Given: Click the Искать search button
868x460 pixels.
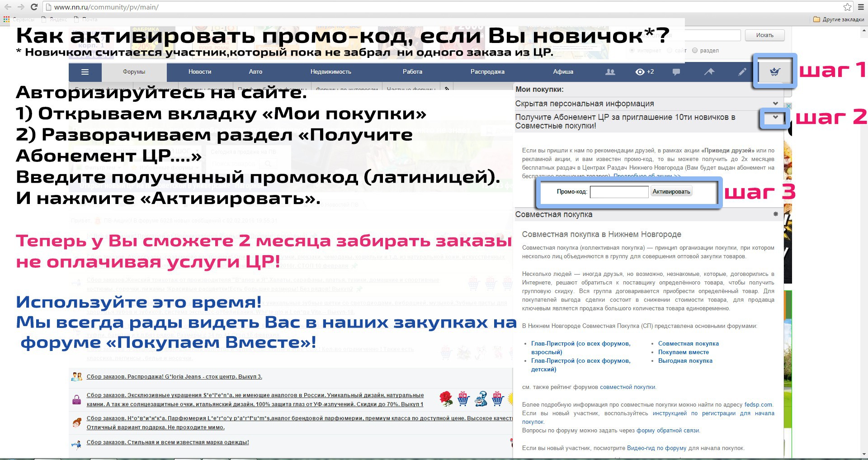Looking at the screenshot, I should coord(765,35).
